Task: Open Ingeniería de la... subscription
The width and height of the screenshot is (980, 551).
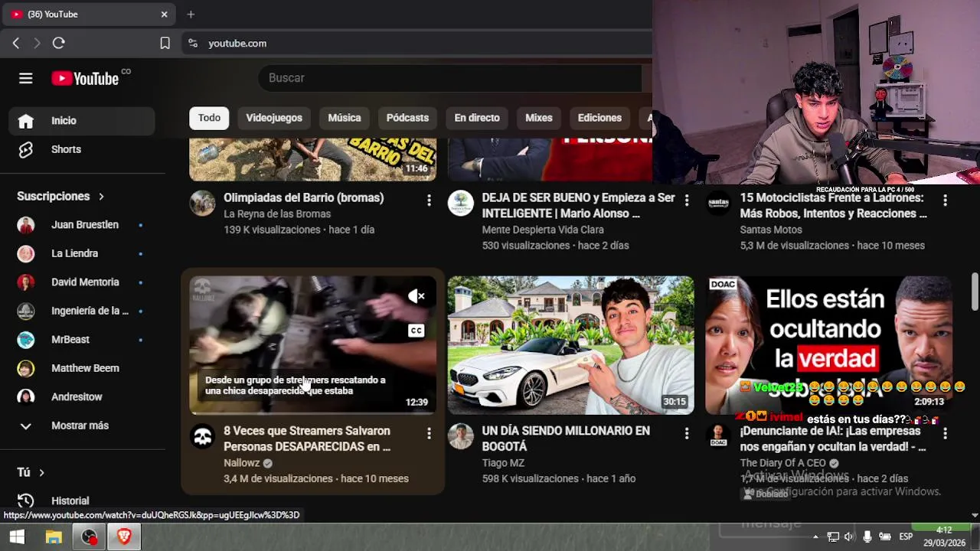Action: [82, 311]
